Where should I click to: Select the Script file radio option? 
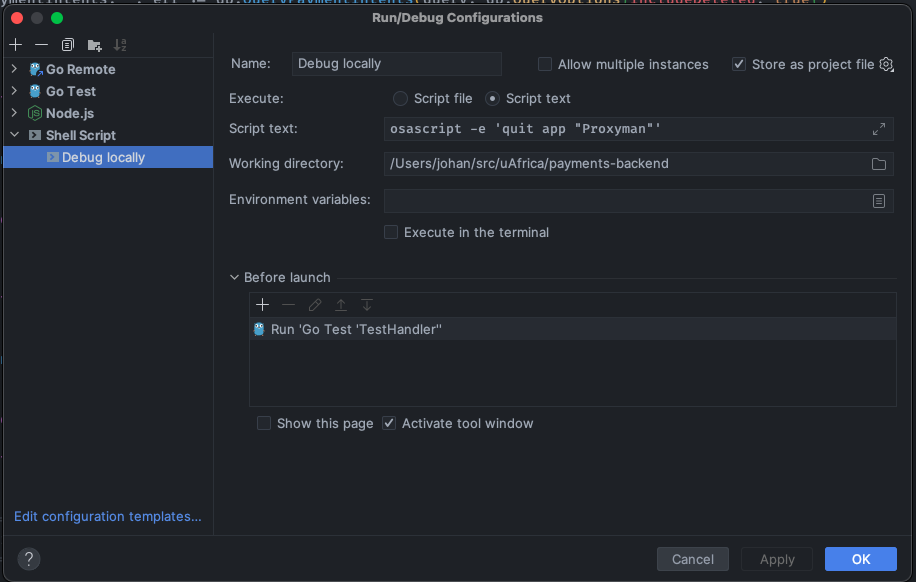(400, 99)
